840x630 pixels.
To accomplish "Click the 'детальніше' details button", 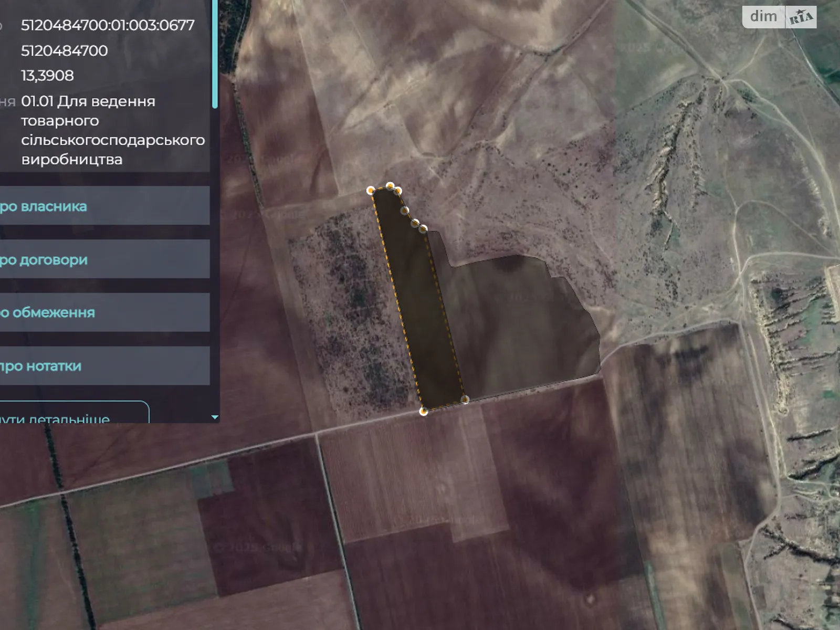I will point(73,415).
